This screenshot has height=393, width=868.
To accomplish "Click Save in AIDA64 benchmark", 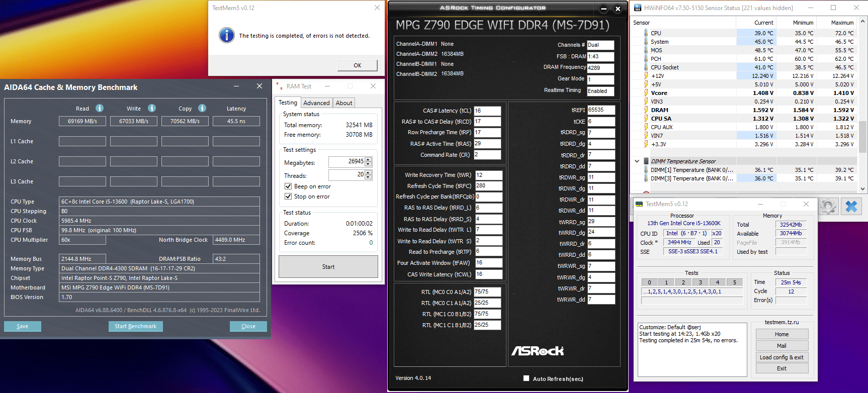I will 23,326.
